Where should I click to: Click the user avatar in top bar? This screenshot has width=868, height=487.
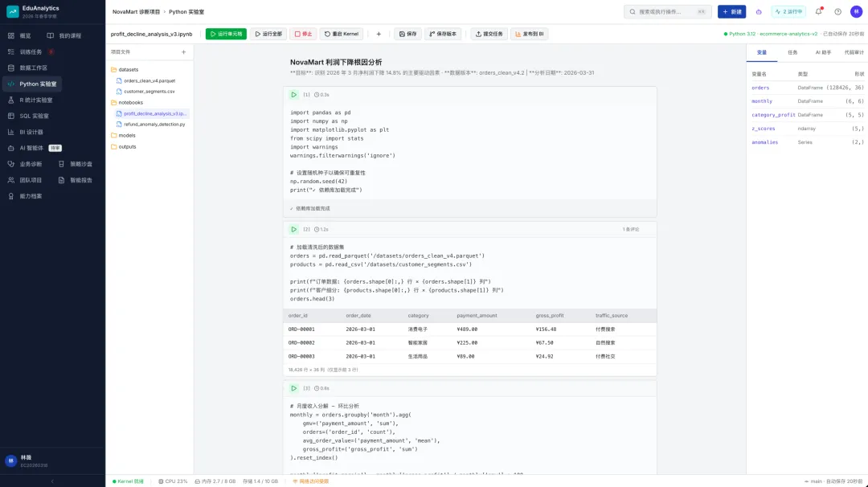click(856, 11)
